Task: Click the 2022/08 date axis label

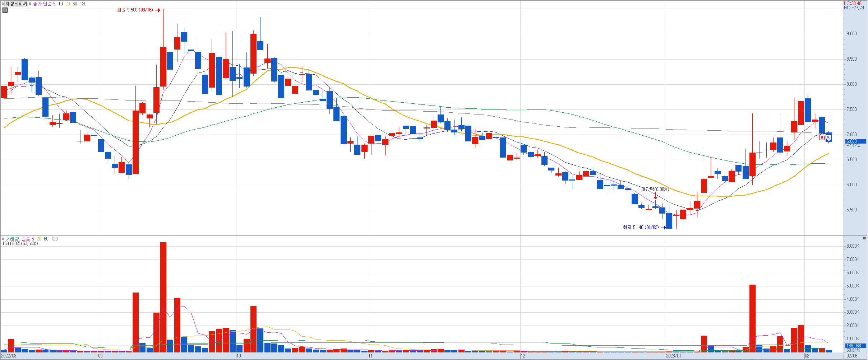Action: pyautogui.click(x=9, y=356)
